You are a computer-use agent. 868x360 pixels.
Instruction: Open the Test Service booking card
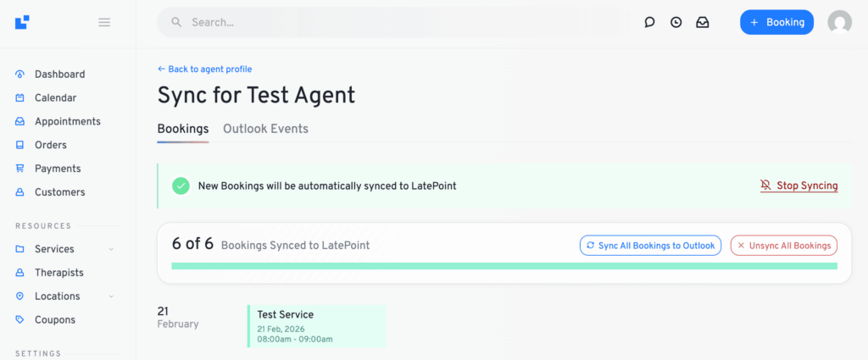[x=316, y=326]
